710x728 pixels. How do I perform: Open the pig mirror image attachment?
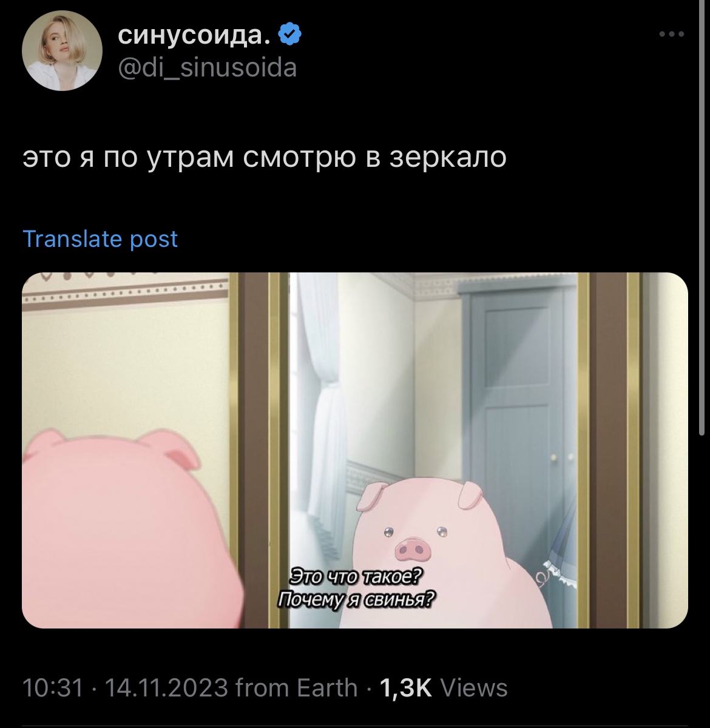[355, 450]
